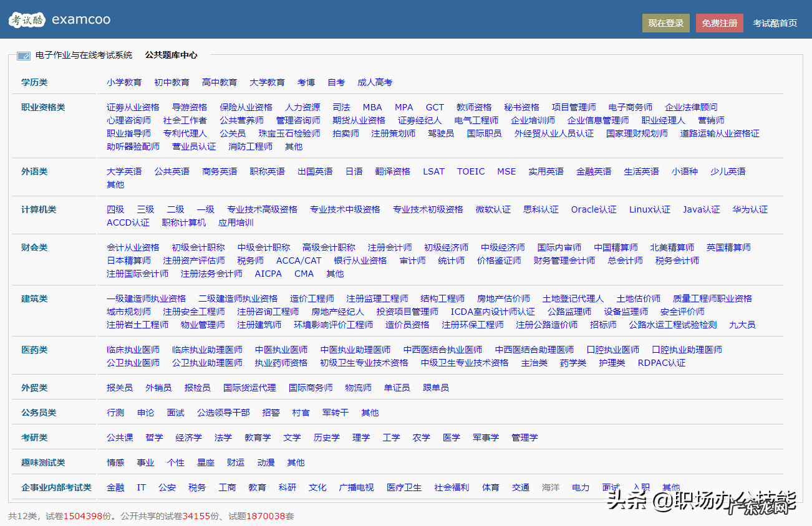812x526 pixels.
Task: Choose the GCT link
Action: [x=435, y=107]
